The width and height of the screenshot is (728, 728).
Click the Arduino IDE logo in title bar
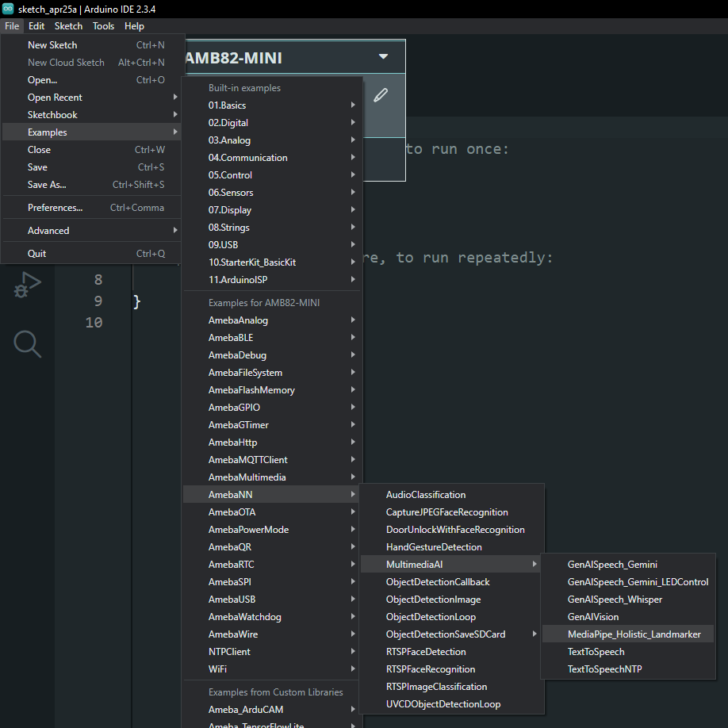8,9
